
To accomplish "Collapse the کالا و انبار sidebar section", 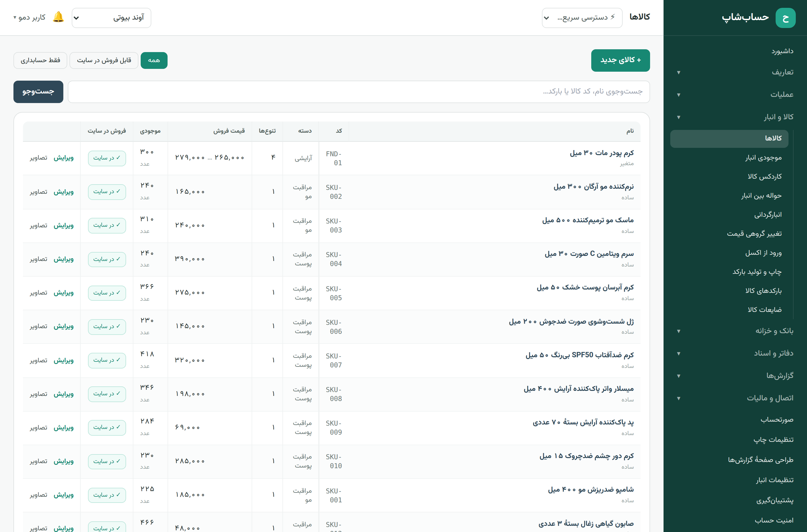I will coord(735,117).
